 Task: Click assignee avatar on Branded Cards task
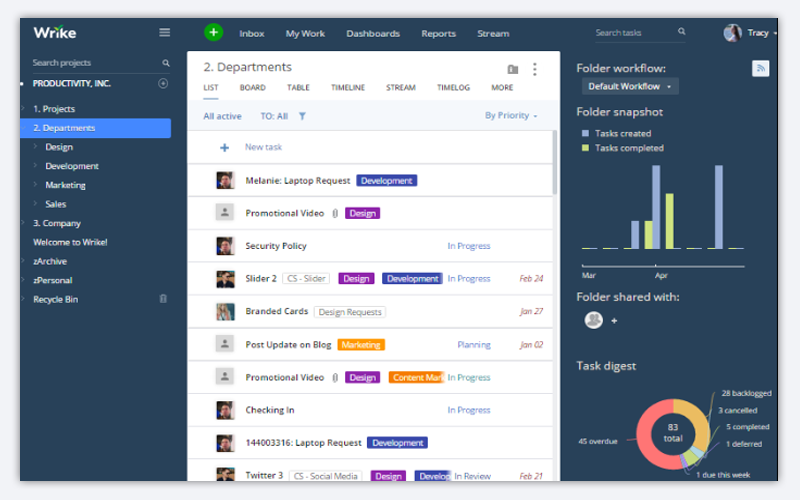225,311
